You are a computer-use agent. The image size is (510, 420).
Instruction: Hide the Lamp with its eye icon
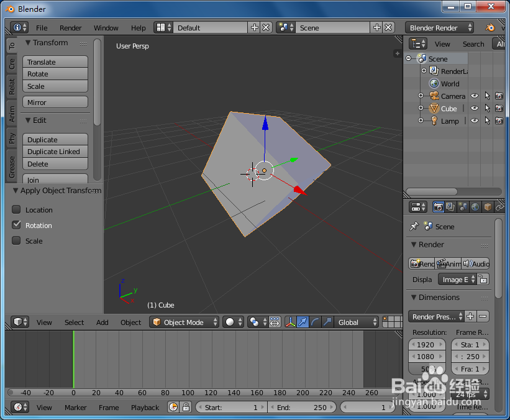(x=475, y=121)
